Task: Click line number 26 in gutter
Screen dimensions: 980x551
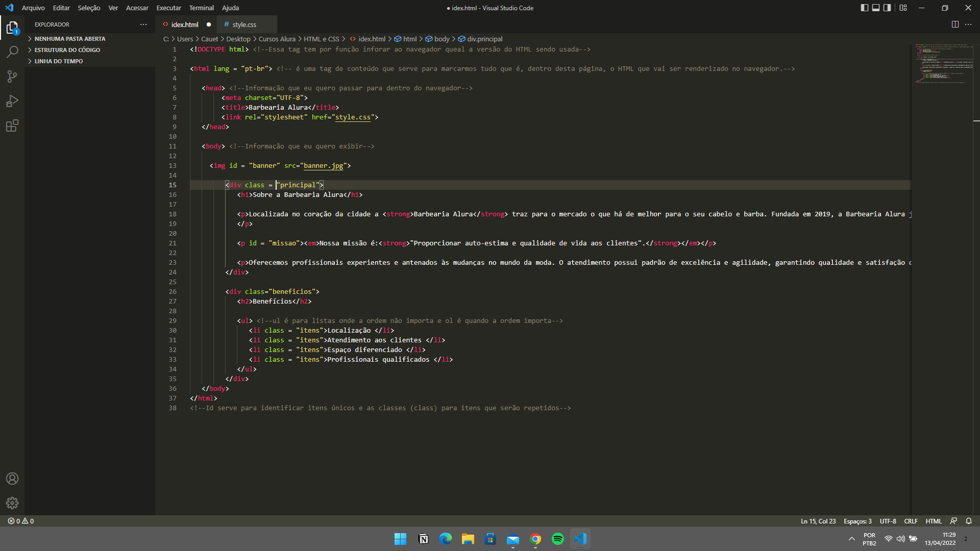Action: click(173, 291)
